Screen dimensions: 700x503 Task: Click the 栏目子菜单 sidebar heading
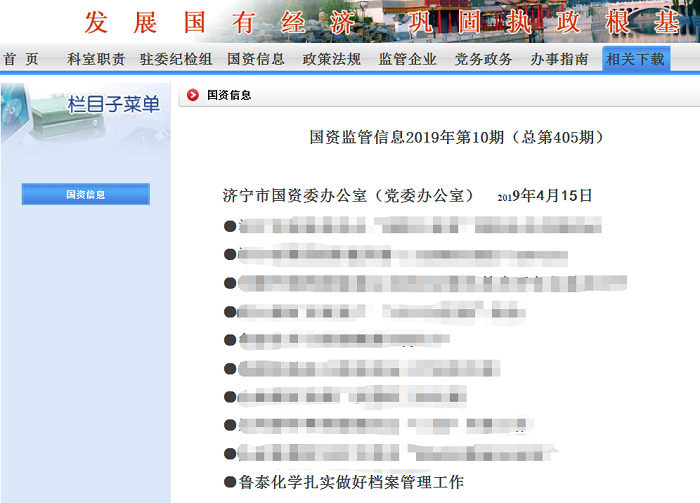point(113,105)
